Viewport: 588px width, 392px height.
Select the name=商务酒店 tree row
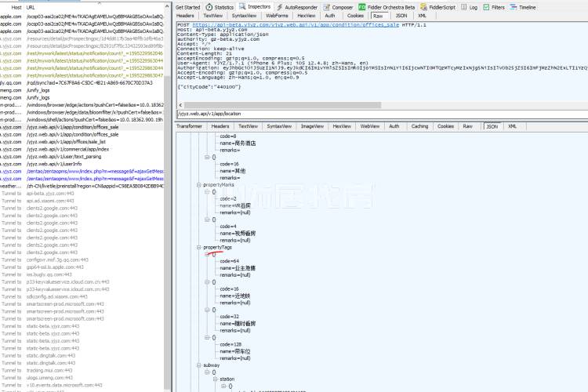pos(238,143)
